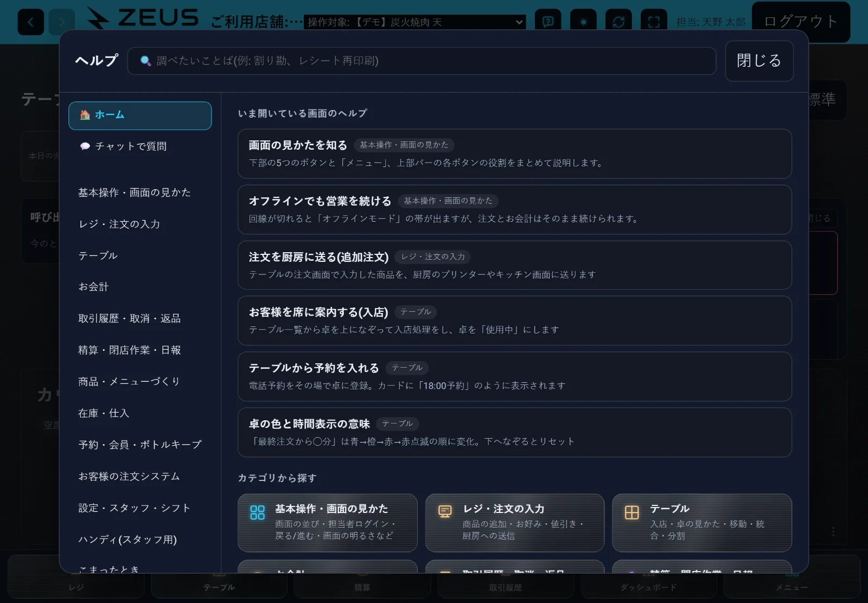
Task: Select 在庫・仕入 sidebar item
Action: pyautogui.click(x=140, y=414)
